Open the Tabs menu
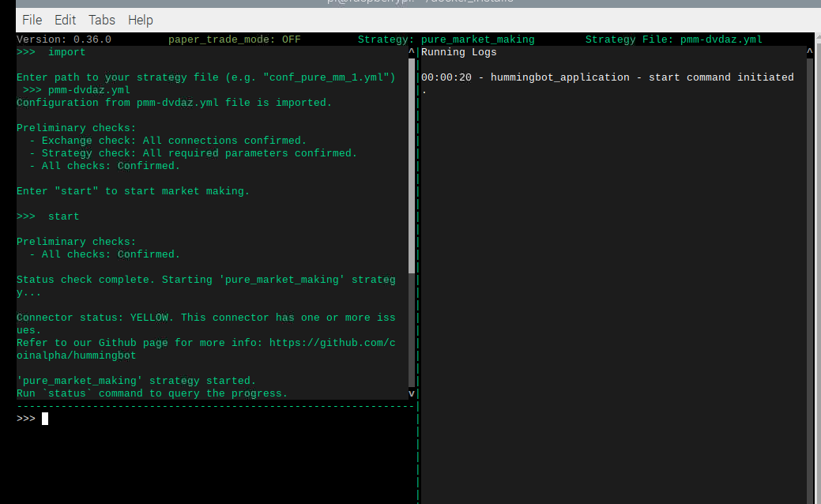The height and width of the screenshot is (504, 821). [x=101, y=20]
